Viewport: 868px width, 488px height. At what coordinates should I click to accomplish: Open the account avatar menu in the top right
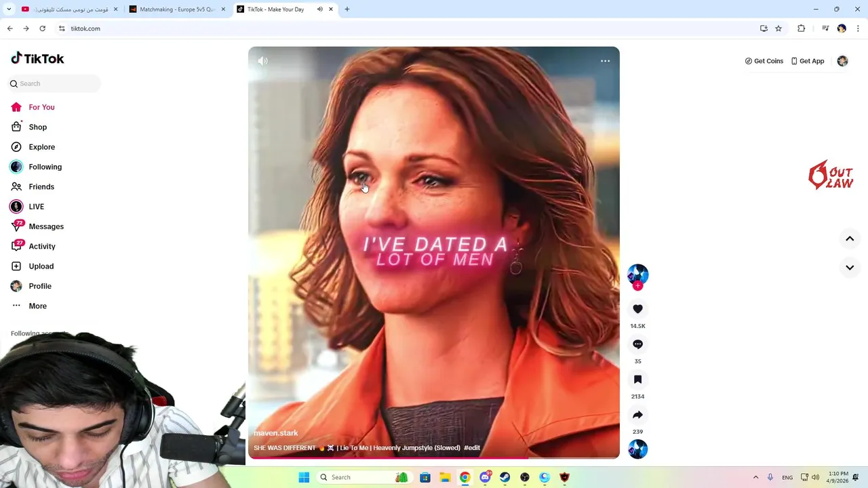click(x=842, y=61)
